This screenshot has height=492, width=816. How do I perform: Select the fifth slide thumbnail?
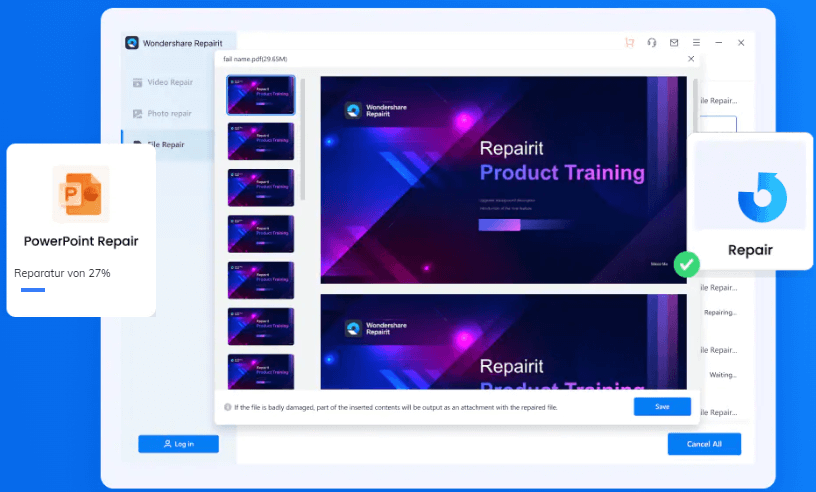(261, 281)
